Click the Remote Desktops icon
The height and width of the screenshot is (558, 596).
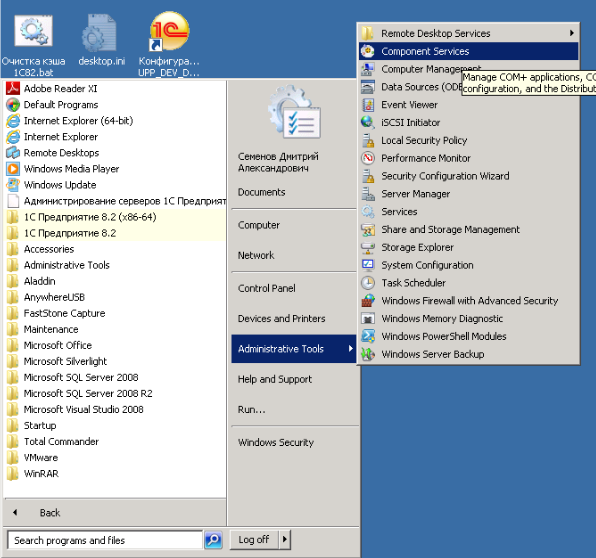[x=13, y=152]
